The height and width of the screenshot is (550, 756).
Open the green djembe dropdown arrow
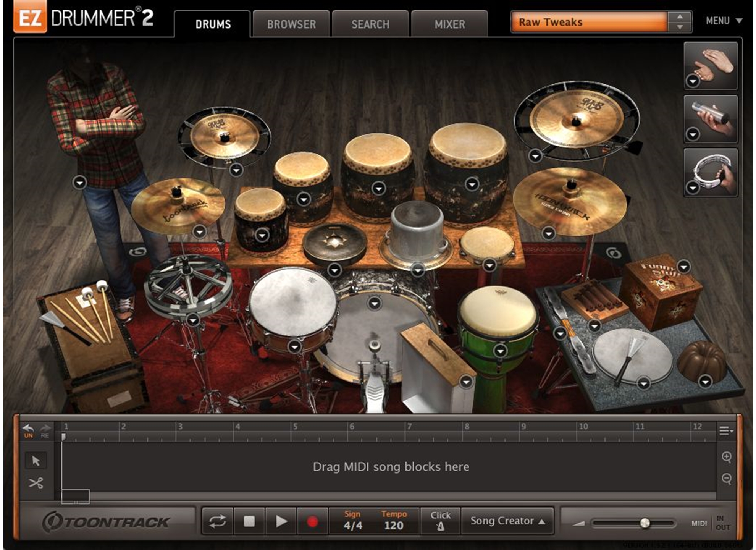pos(500,350)
